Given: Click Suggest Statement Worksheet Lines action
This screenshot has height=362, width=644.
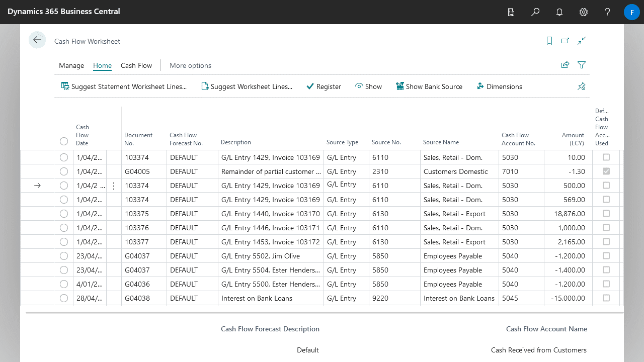Looking at the screenshot, I should click(x=124, y=86).
